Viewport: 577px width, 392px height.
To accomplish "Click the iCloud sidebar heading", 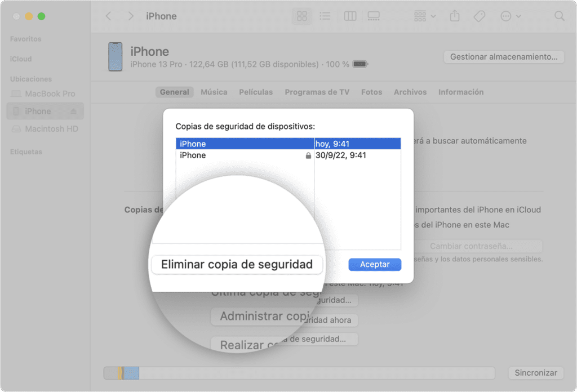I will (21, 59).
